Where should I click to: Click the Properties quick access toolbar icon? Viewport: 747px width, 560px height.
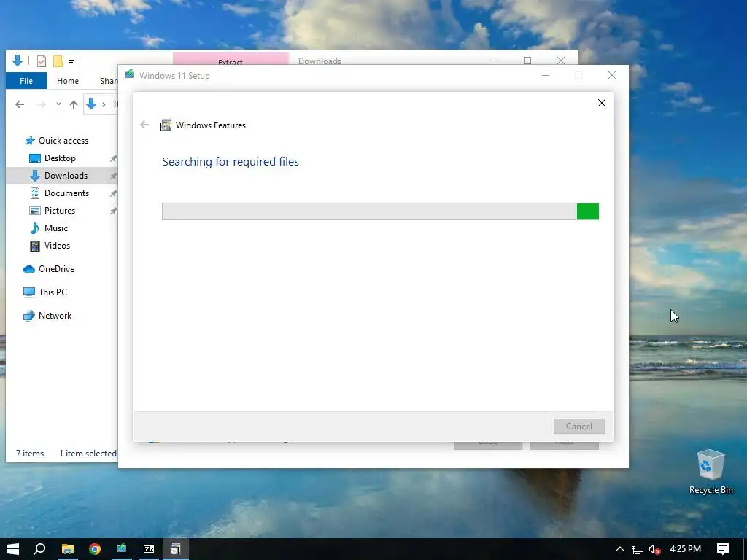click(42, 61)
